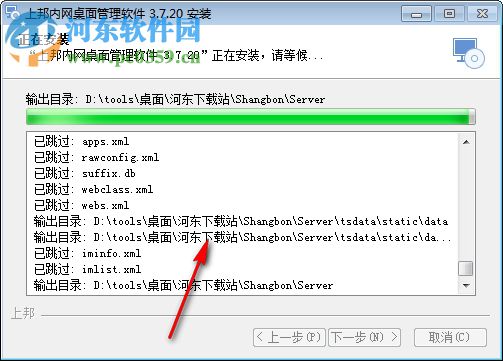Click the computer and disc setup icon
Viewport: 503px width, 361px height.
pos(468,53)
